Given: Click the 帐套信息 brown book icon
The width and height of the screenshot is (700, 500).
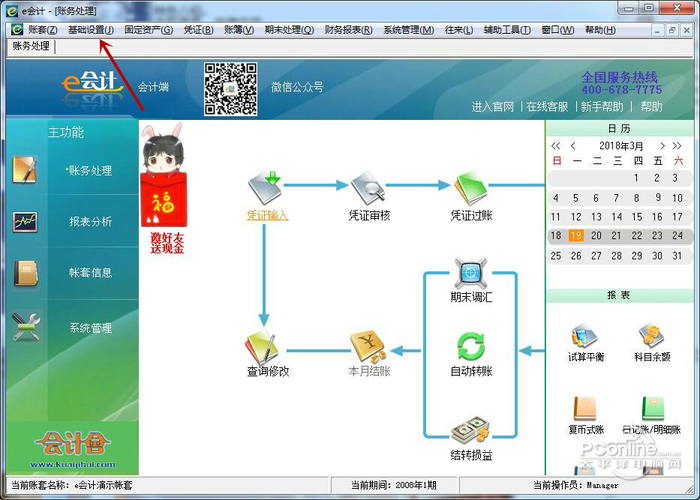Looking at the screenshot, I should (x=25, y=273).
